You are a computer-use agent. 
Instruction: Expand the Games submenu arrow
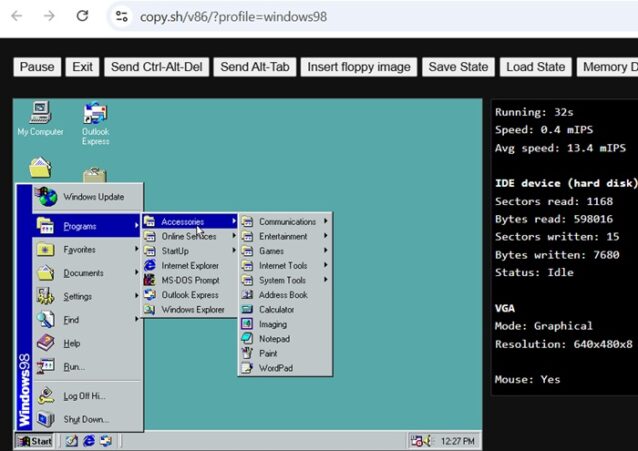326,250
